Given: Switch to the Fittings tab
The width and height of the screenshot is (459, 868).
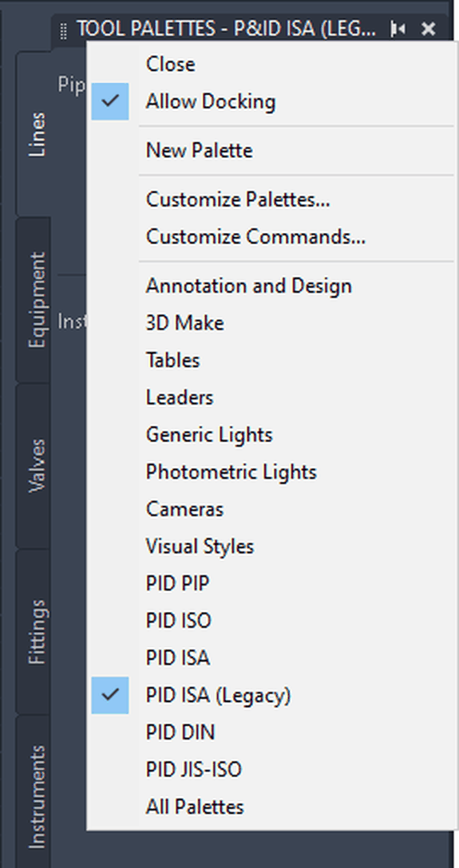Looking at the screenshot, I should click(x=34, y=632).
